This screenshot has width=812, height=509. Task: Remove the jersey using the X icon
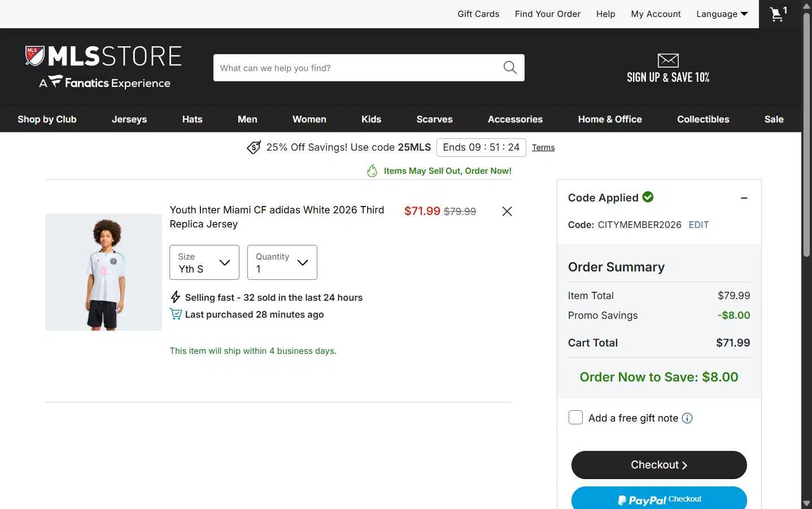[507, 211]
